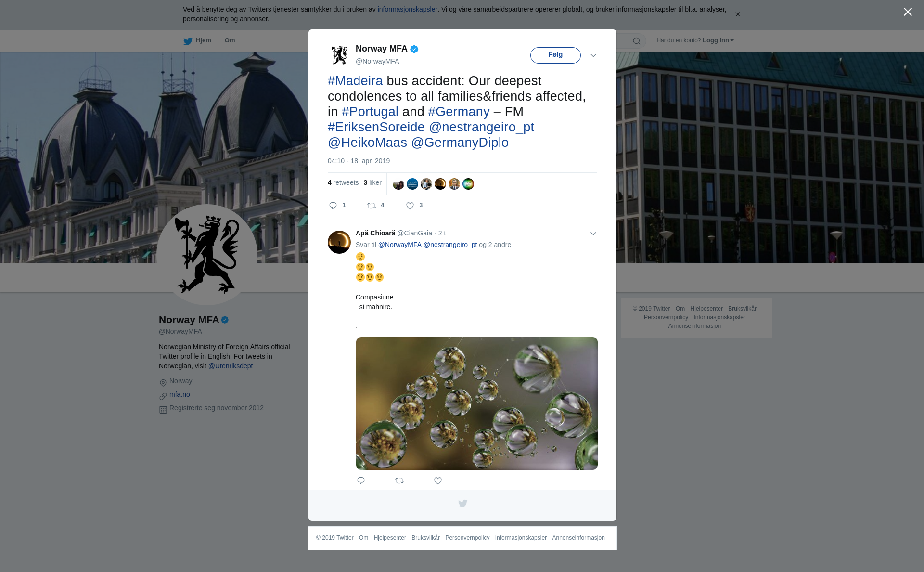Open the @HeikoMaas mention link
Viewport: 924px width, 572px height.
tap(367, 143)
